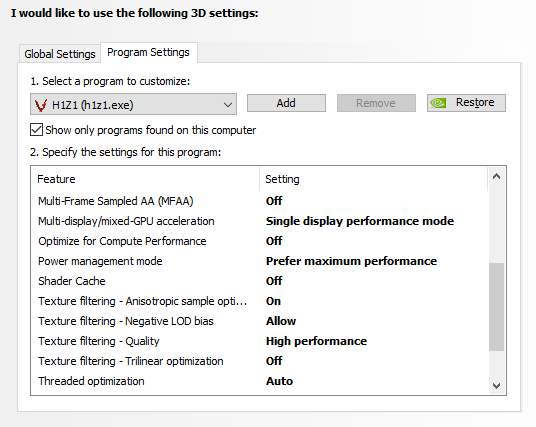Click the High performance setting value

[316, 341]
